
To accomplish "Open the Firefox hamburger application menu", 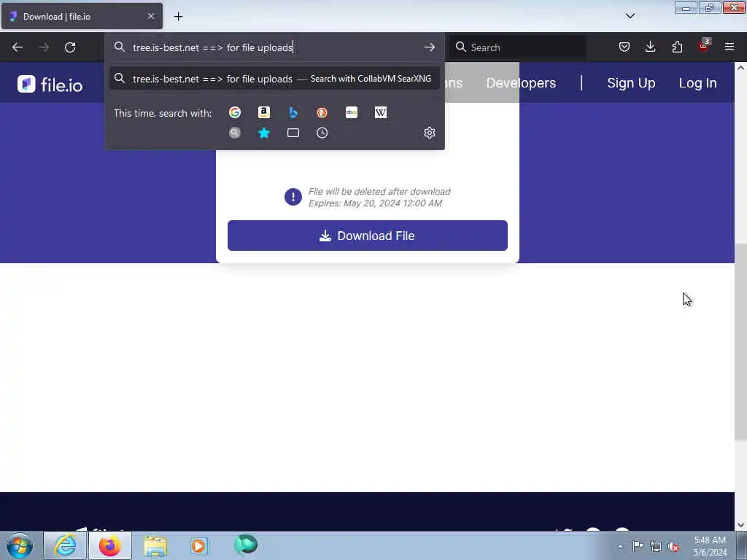I will [729, 47].
